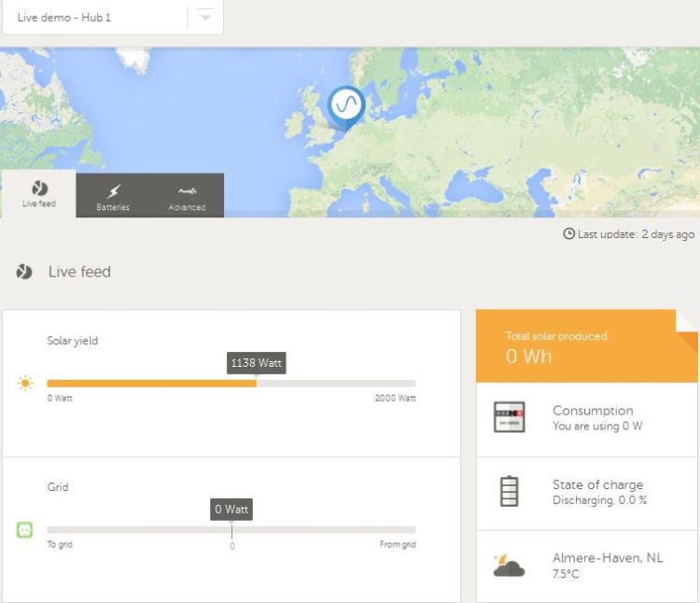Click the Grid power bar
Image resolution: width=700 pixels, height=603 pixels.
click(231, 530)
